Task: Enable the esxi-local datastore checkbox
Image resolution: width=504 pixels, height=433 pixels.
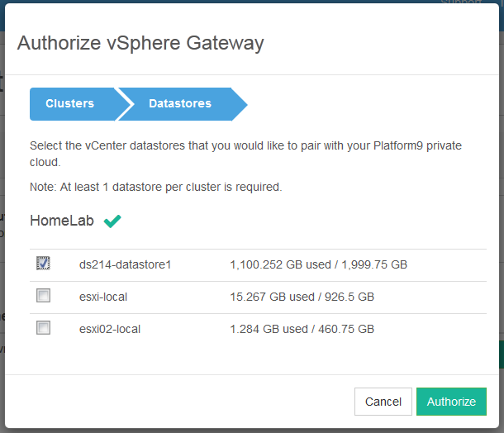Action: 44,296
